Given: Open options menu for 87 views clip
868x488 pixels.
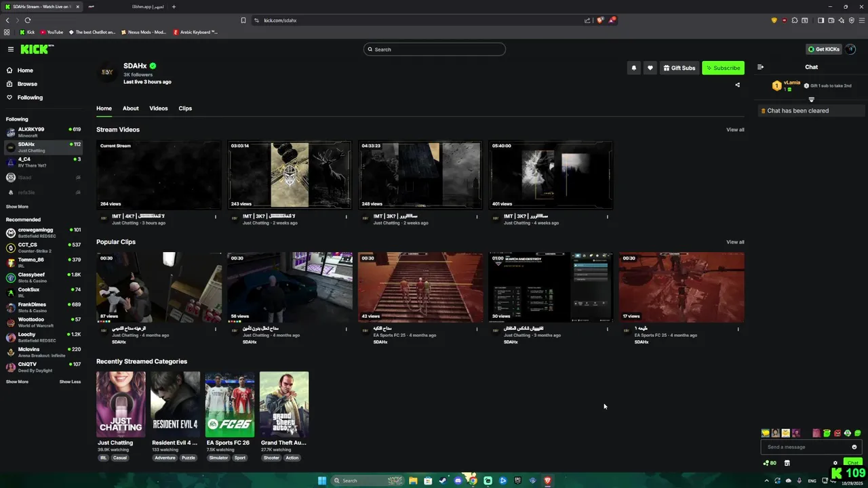Looking at the screenshot, I should 216,329.
